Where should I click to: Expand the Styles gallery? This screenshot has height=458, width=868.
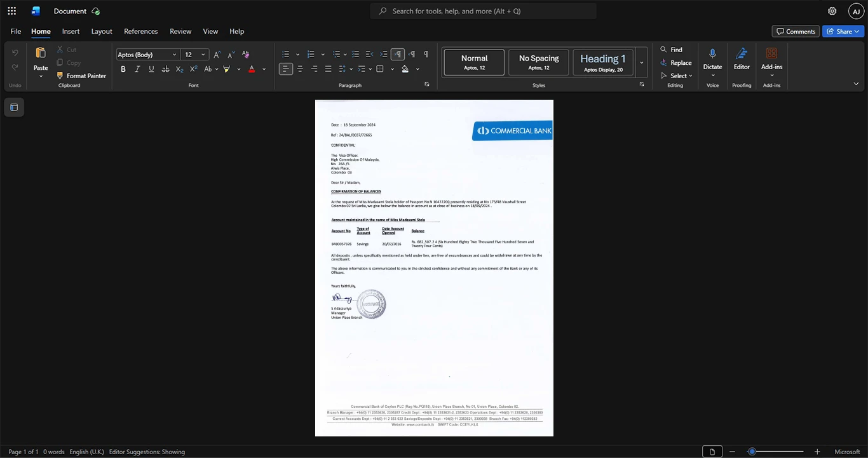pos(642,63)
